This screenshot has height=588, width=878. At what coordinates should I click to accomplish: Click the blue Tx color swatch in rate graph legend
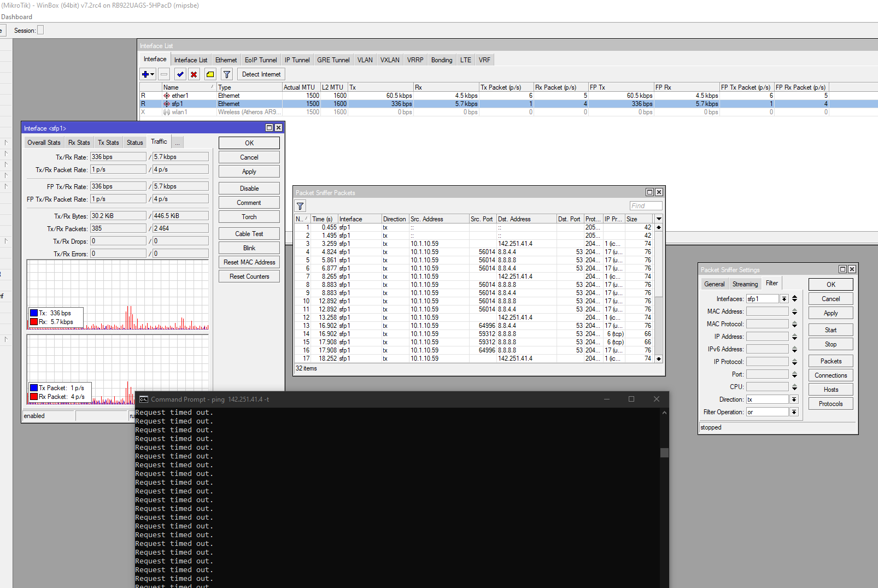(x=34, y=313)
